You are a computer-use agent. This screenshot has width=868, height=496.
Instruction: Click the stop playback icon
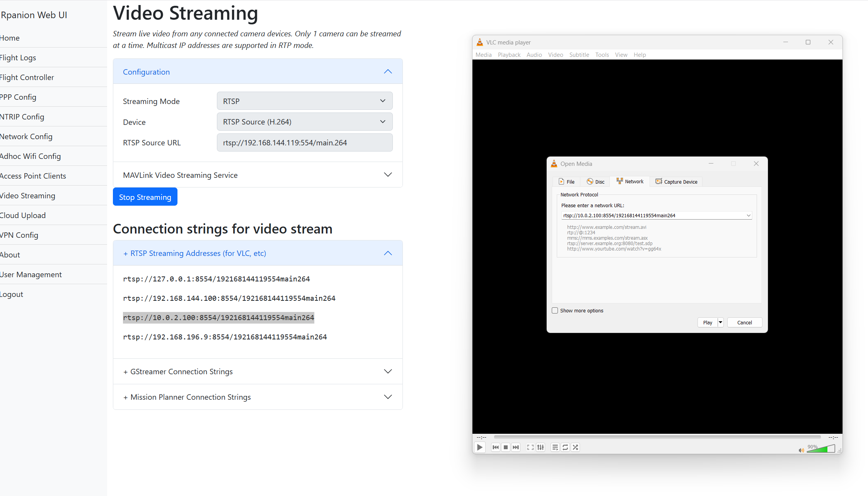point(505,447)
